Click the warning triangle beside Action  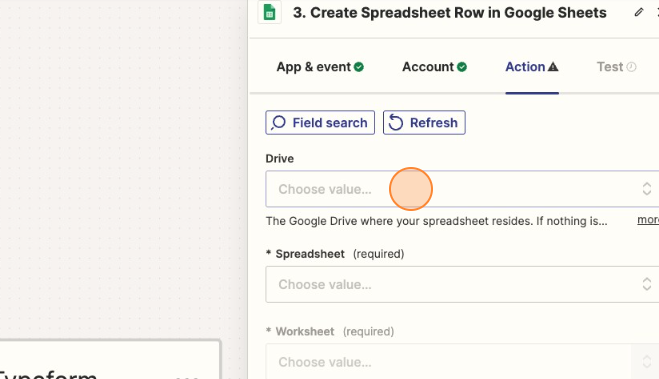tap(553, 66)
